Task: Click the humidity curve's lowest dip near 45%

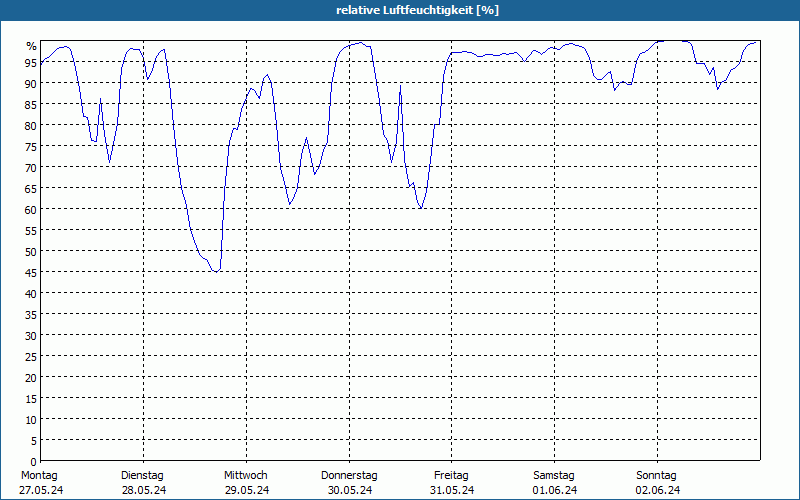Action: [x=216, y=271]
